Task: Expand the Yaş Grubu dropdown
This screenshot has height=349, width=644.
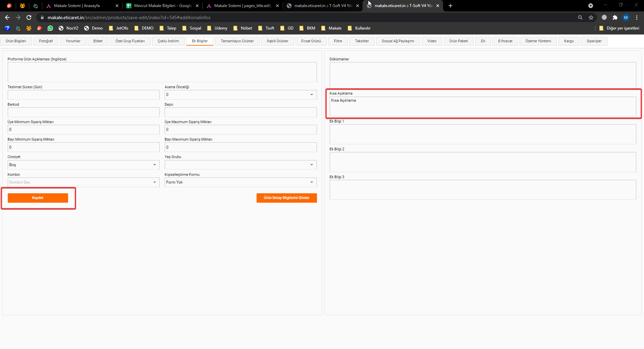Action: point(240,165)
